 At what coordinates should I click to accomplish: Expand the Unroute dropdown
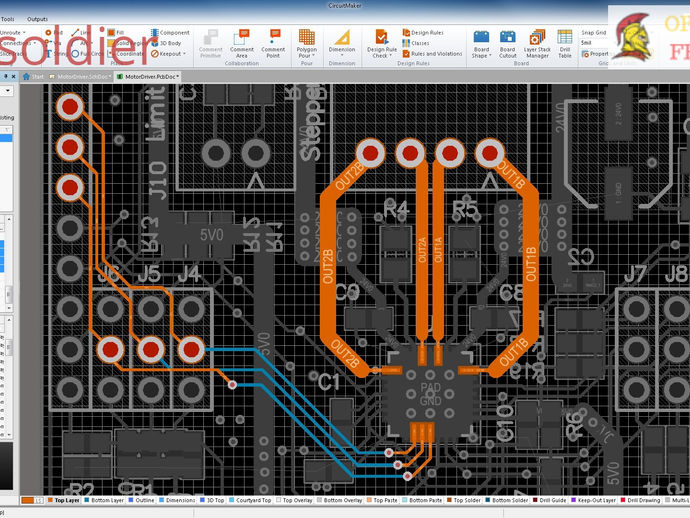click(24, 33)
